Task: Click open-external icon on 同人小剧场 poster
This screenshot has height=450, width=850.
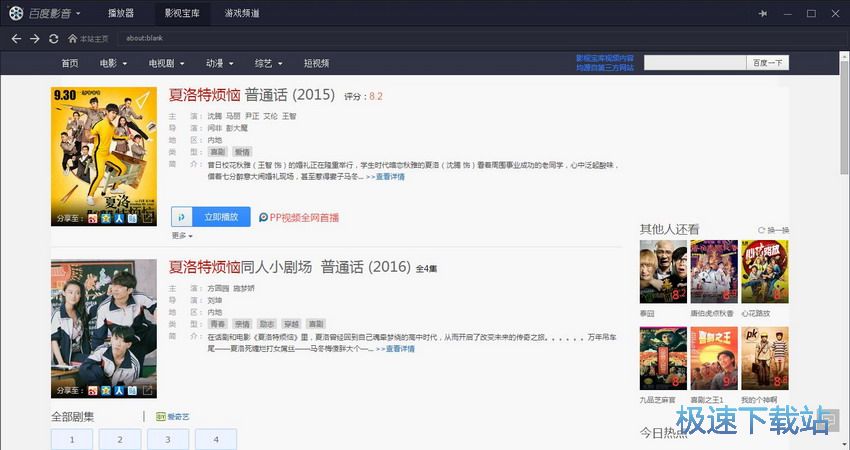Action: (x=147, y=390)
